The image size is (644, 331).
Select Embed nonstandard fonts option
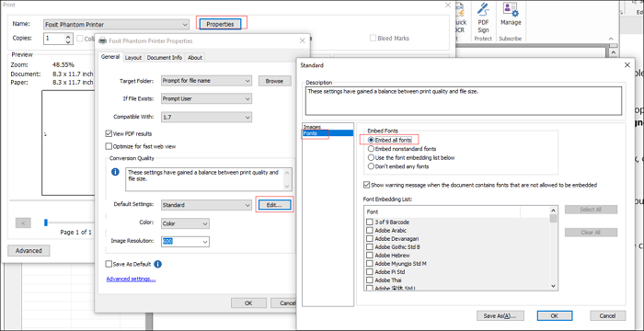[372, 149]
